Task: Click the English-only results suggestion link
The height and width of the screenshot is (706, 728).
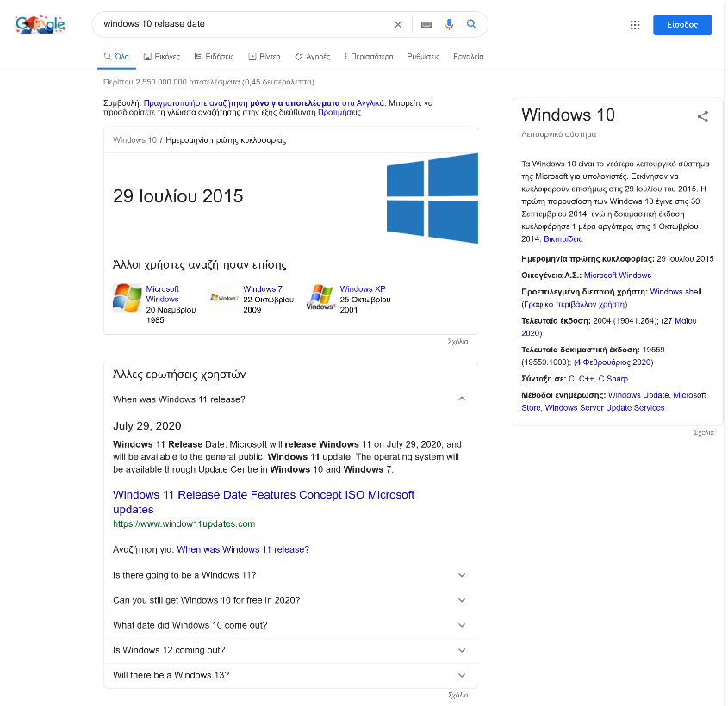Action: pos(264,103)
